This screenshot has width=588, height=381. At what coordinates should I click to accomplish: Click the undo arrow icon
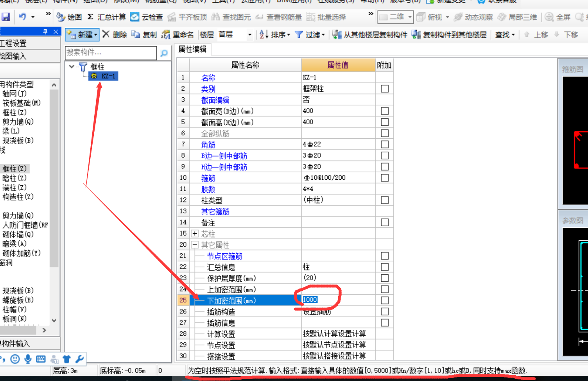pos(23,17)
